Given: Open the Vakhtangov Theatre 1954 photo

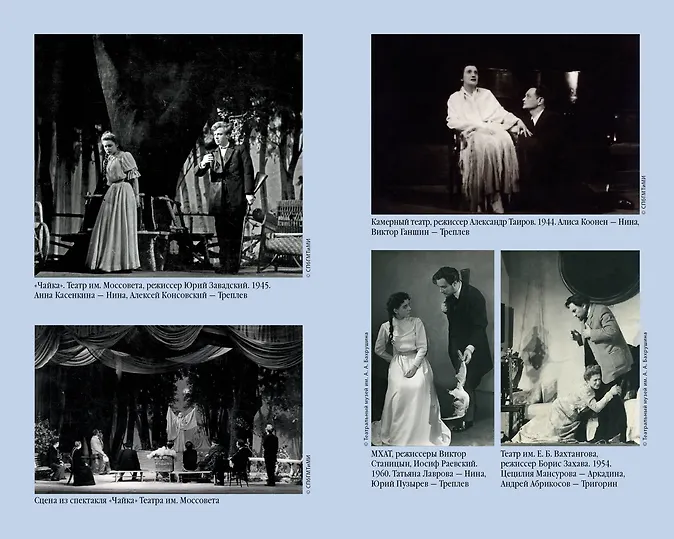Looking at the screenshot, I should 570,347.
